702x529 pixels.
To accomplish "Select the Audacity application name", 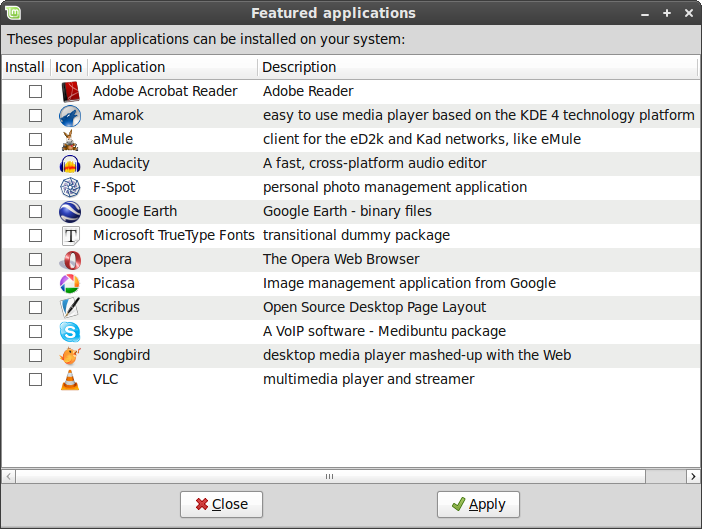I will pyautogui.click(x=121, y=163).
